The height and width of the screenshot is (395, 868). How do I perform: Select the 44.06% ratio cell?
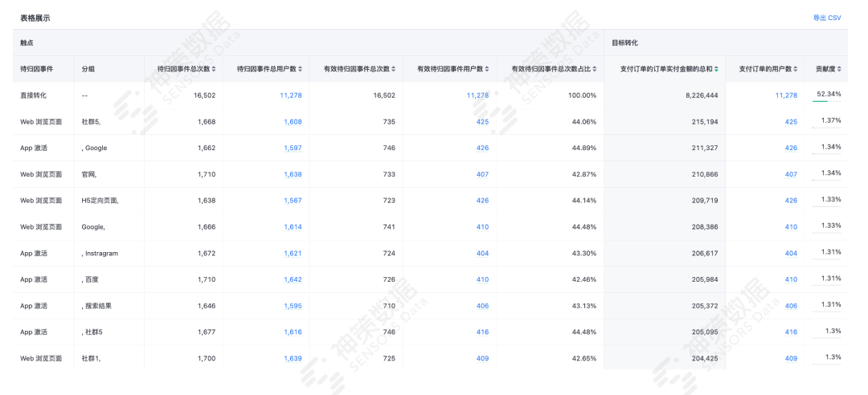[x=551, y=122]
